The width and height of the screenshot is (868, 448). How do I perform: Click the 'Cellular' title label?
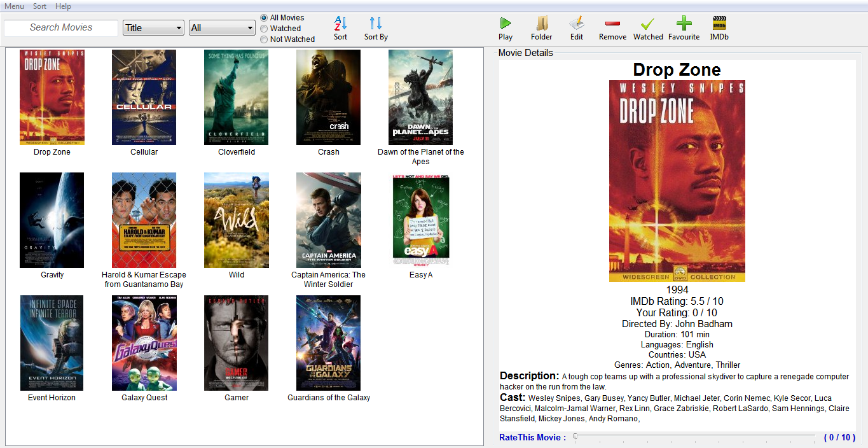click(x=144, y=152)
